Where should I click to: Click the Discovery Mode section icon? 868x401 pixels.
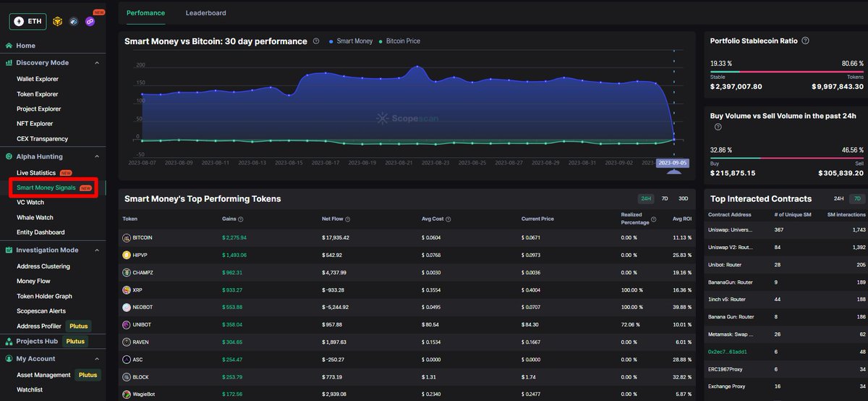coord(9,63)
